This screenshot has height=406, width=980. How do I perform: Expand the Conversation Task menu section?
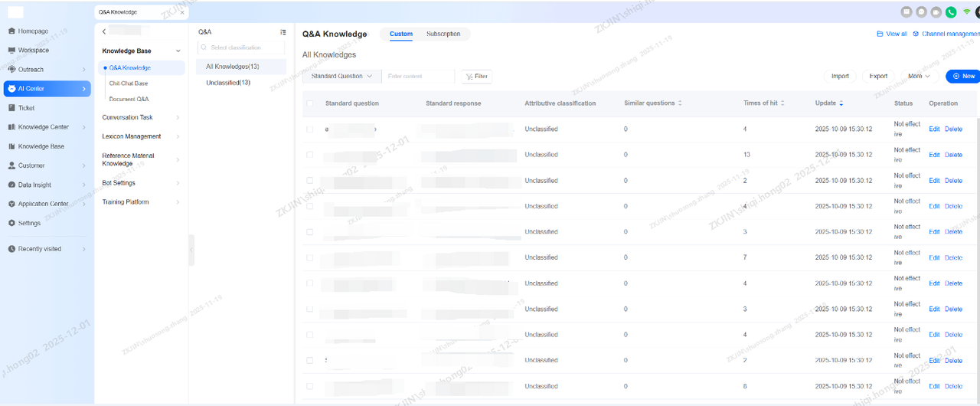141,117
